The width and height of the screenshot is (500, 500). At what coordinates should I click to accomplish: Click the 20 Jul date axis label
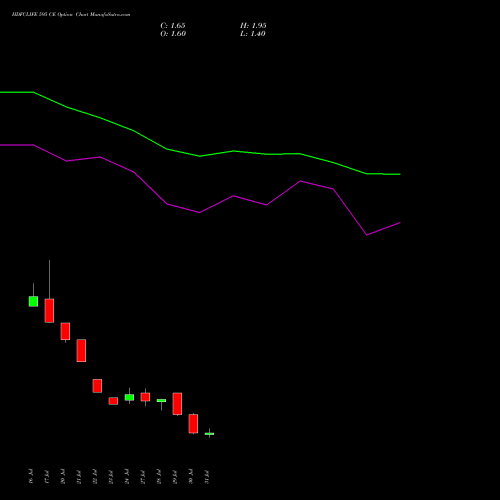pos(63,476)
